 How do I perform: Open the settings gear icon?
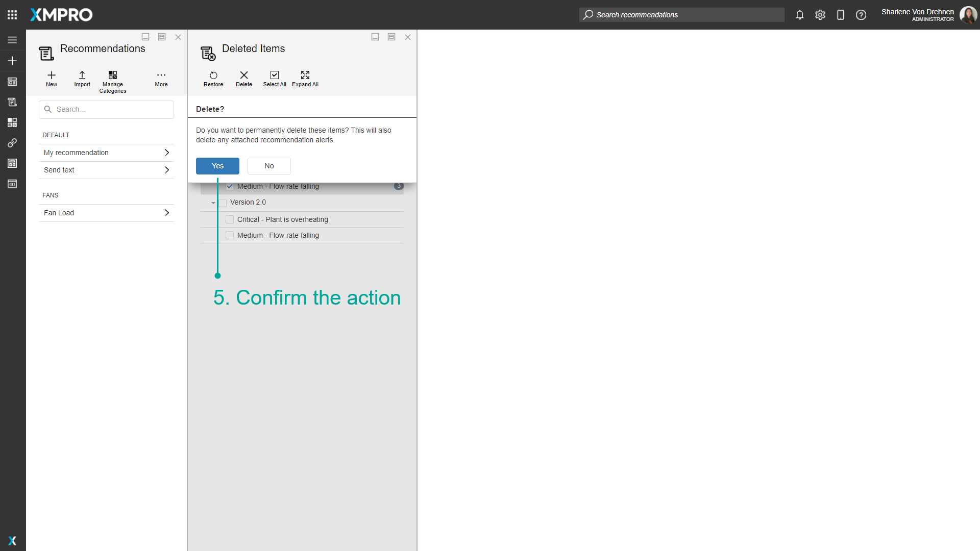pos(820,15)
